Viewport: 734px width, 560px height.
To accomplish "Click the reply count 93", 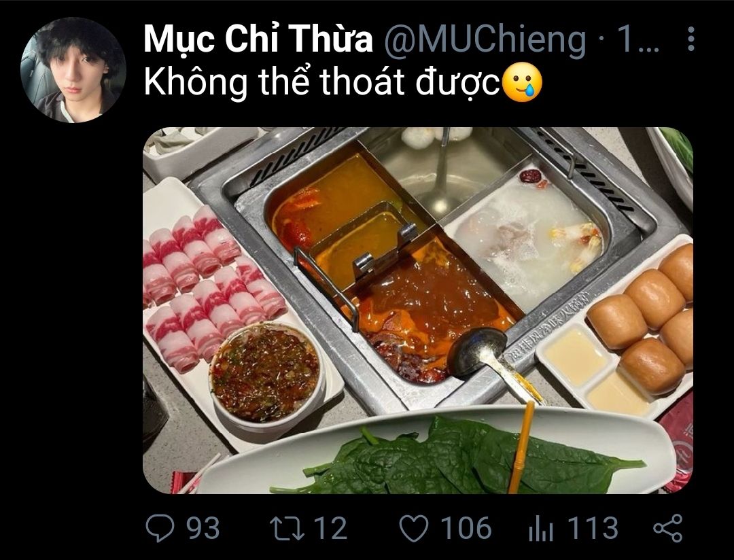I will pyautogui.click(x=203, y=528).
